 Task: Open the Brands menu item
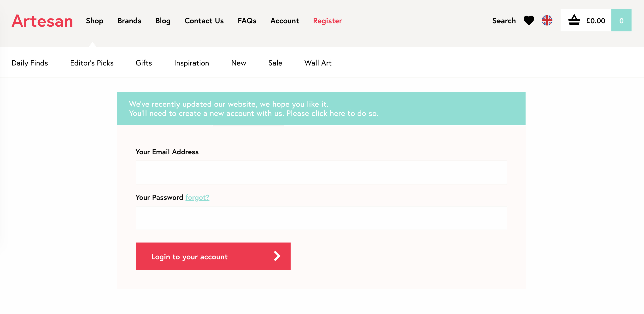[x=129, y=21]
